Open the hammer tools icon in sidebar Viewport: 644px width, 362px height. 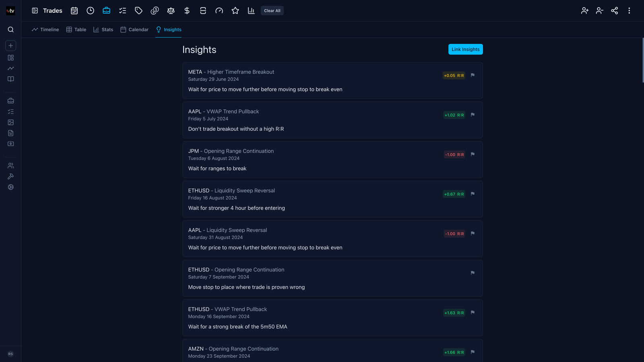[x=11, y=176]
